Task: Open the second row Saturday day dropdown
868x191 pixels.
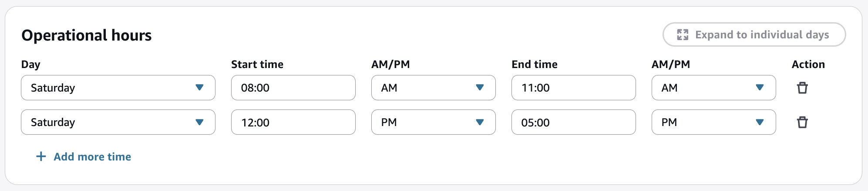Action: (x=118, y=122)
